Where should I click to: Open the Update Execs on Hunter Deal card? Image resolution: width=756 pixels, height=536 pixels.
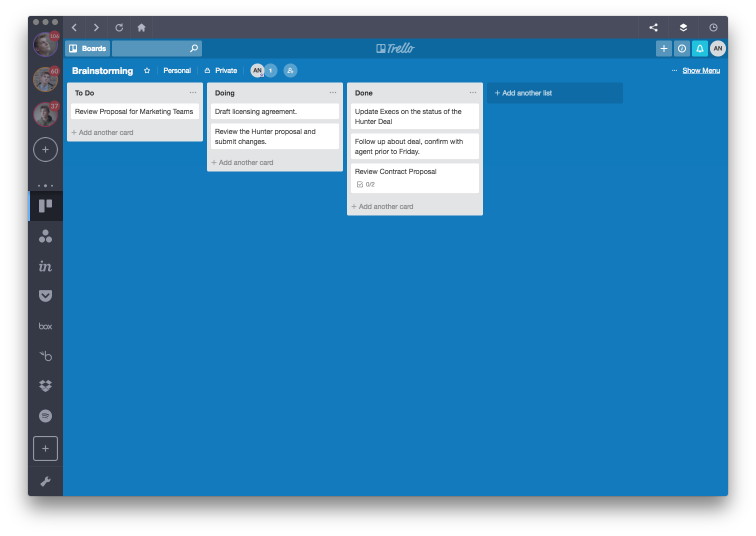[415, 116]
